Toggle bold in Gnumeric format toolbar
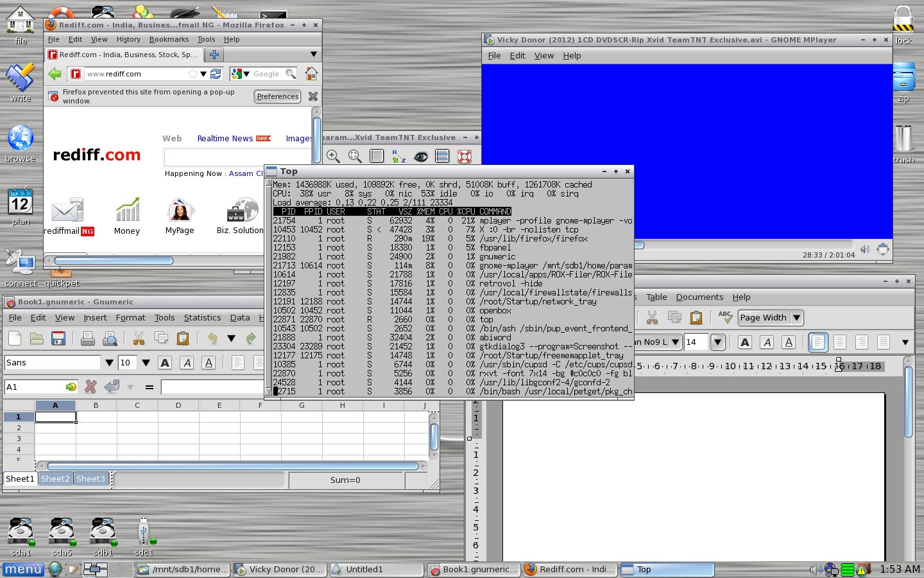 [x=165, y=363]
